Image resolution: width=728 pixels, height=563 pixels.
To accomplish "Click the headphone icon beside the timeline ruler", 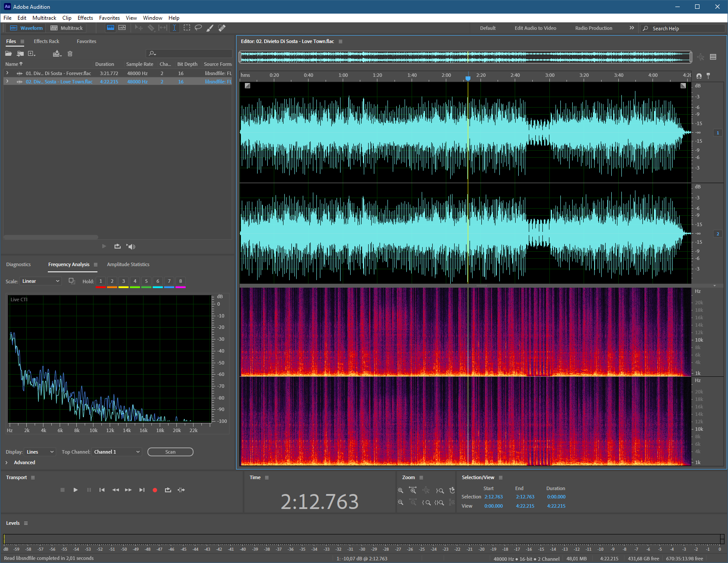I will pos(699,76).
